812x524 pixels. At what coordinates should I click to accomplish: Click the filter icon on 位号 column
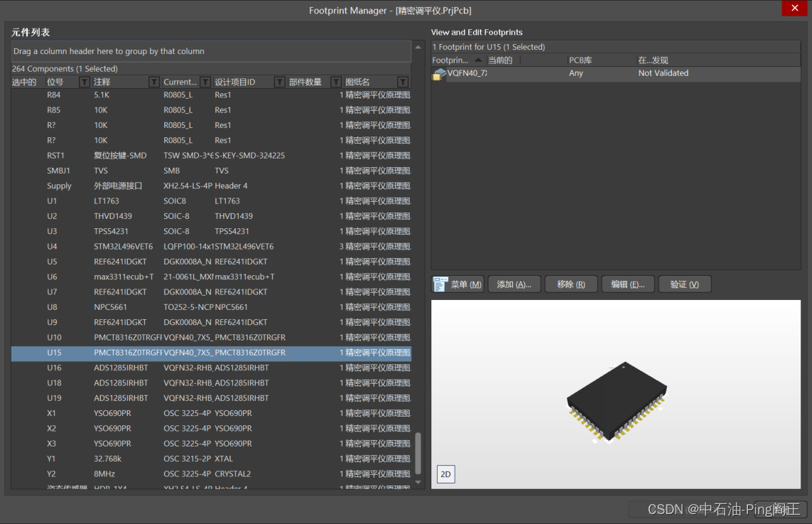[x=85, y=82]
